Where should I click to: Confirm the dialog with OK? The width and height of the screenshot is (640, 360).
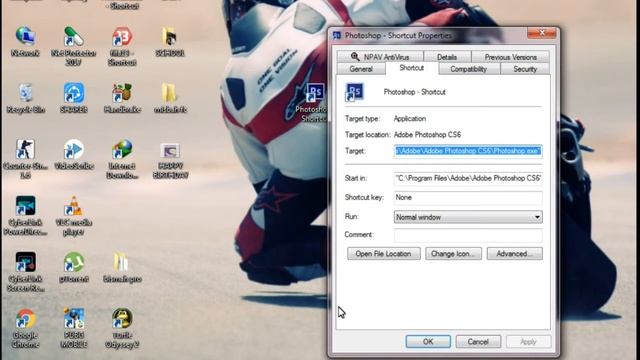click(428, 342)
